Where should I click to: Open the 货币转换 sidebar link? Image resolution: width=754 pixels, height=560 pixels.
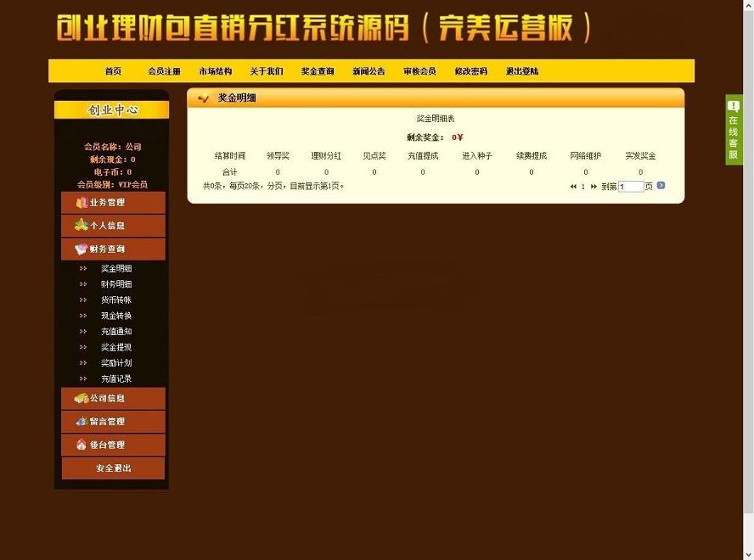coord(115,300)
